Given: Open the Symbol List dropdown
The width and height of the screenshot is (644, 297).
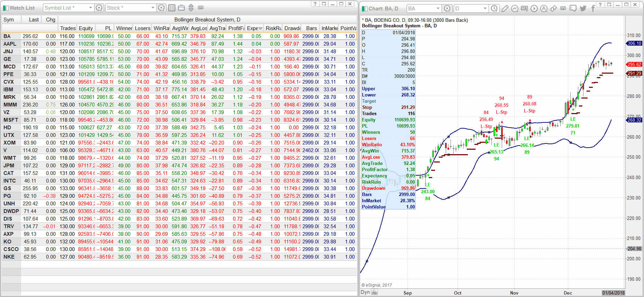Looking at the screenshot, I should click(x=91, y=8).
